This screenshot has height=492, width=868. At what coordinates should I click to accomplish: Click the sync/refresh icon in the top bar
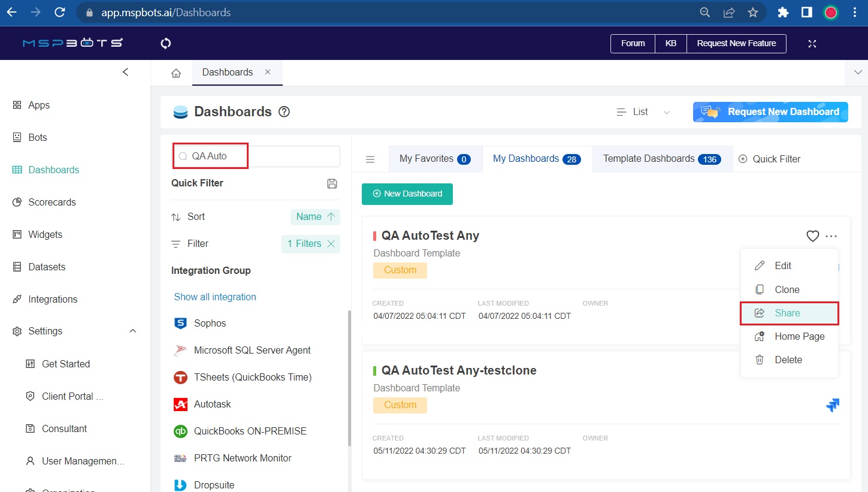(x=165, y=43)
